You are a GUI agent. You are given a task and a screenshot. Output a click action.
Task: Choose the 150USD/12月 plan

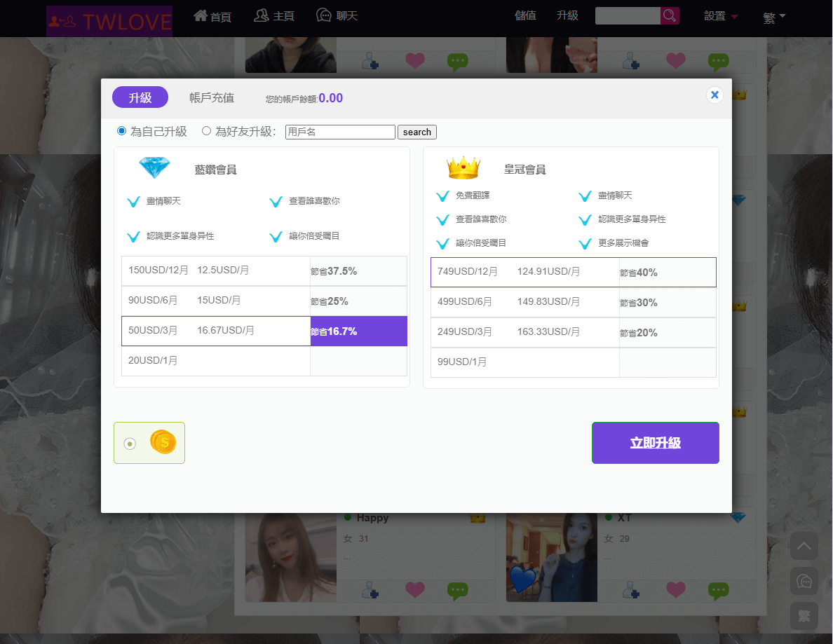264,270
